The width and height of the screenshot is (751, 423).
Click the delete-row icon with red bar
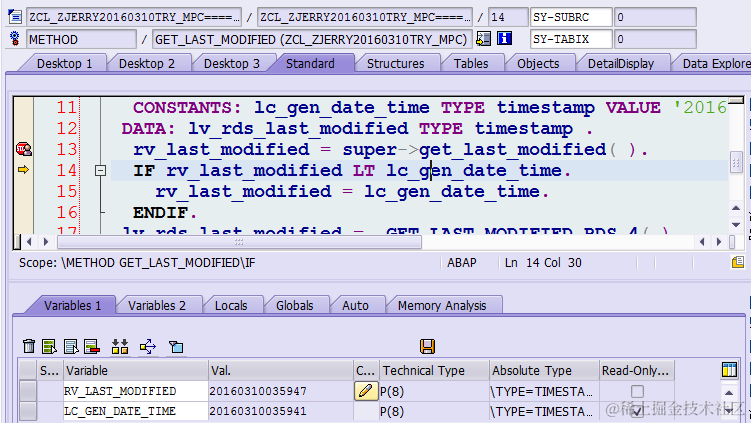click(x=91, y=346)
